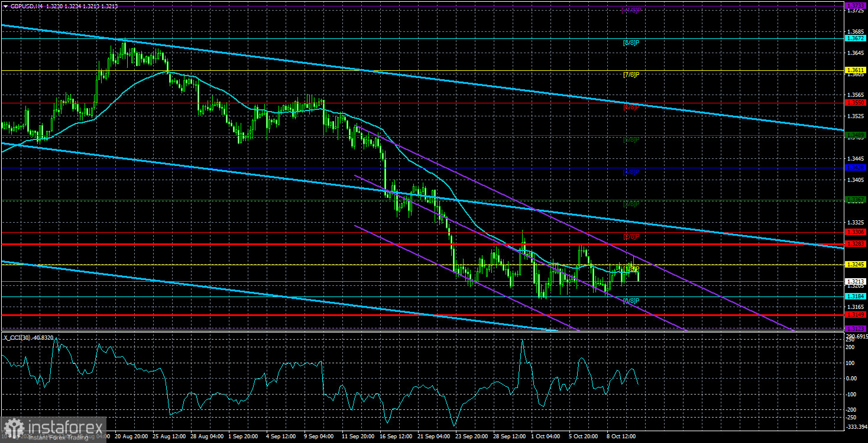This screenshot has width=868, height=443.
Task: Click the 1.3405 price scale value
Action: 854,180
